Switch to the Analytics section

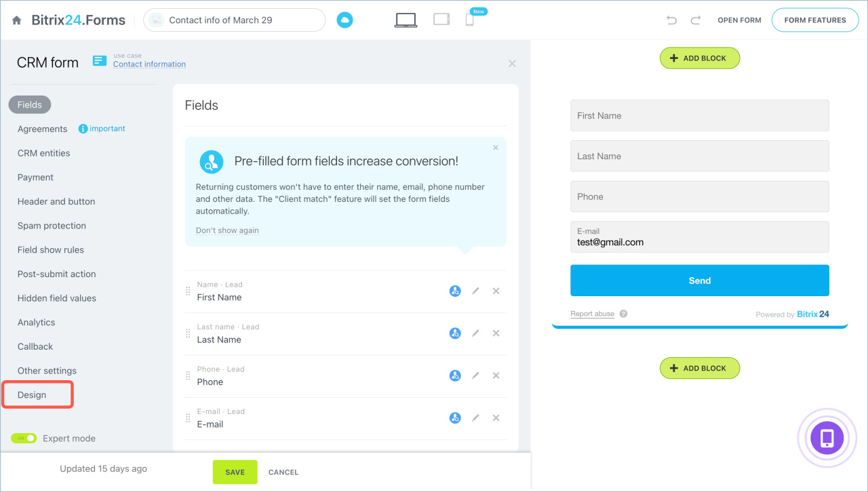tap(35, 322)
